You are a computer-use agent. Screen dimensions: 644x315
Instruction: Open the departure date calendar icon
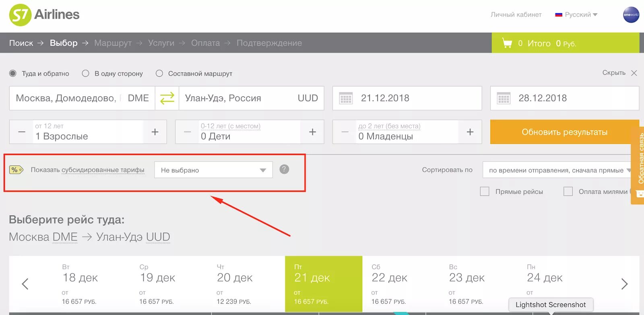pos(346,98)
